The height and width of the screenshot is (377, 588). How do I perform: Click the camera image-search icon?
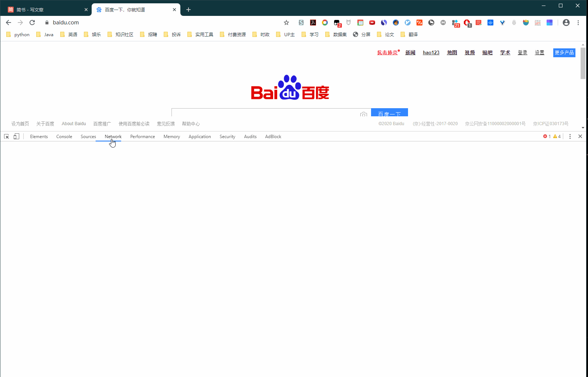(x=364, y=114)
